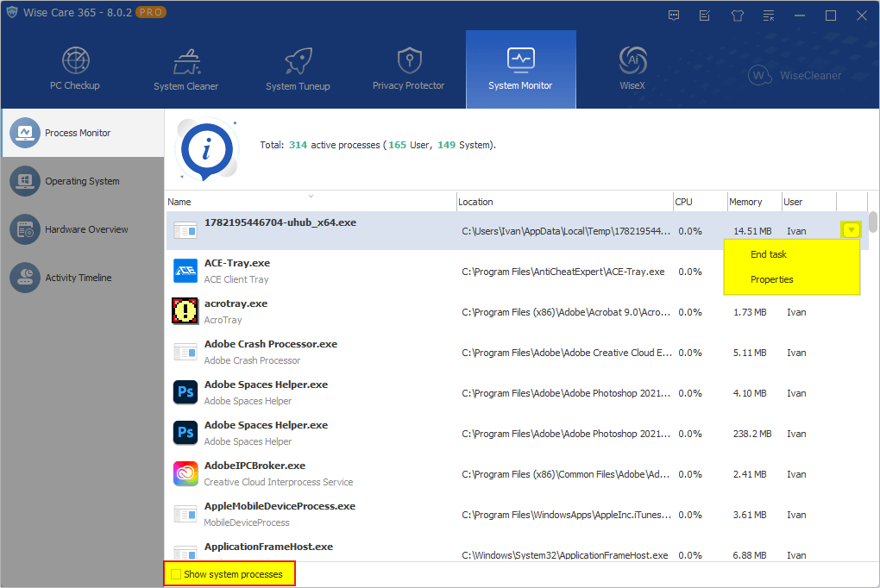The width and height of the screenshot is (880, 588).
Task: Click the Process Monitor sidebar icon
Action: pyautogui.click(x=25, y=133)
